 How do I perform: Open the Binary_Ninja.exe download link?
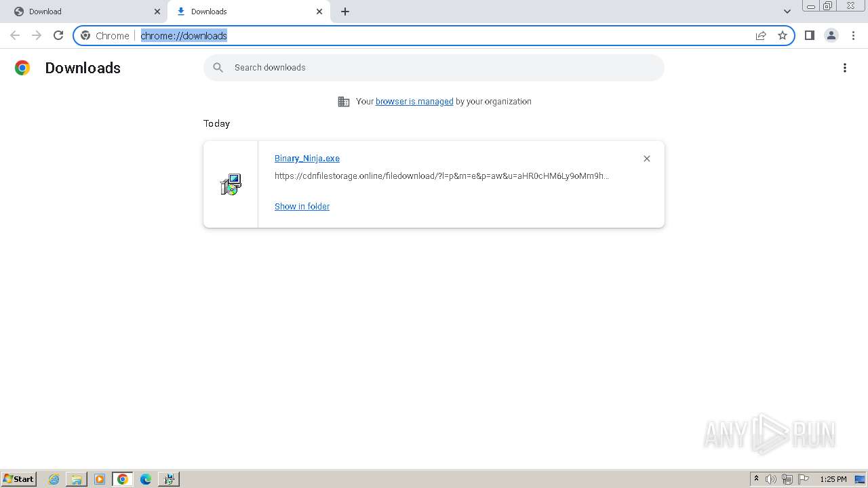(x=307, y=159)
